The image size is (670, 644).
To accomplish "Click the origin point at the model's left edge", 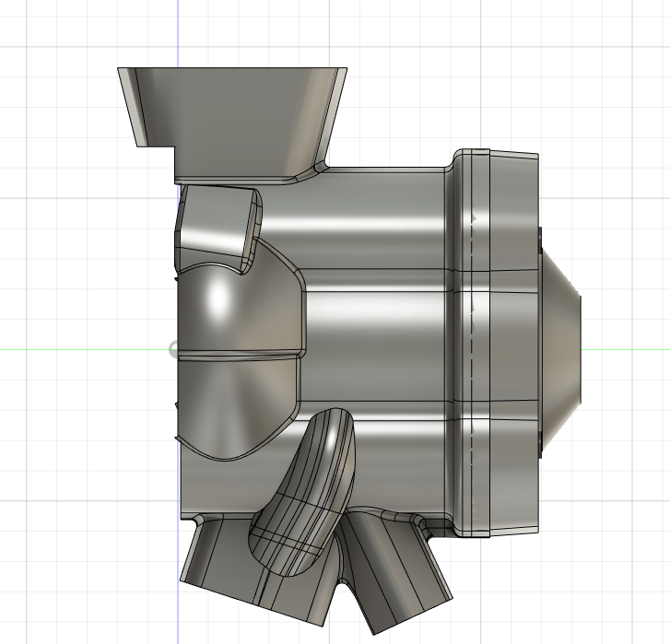I will (x=174, y=349).
